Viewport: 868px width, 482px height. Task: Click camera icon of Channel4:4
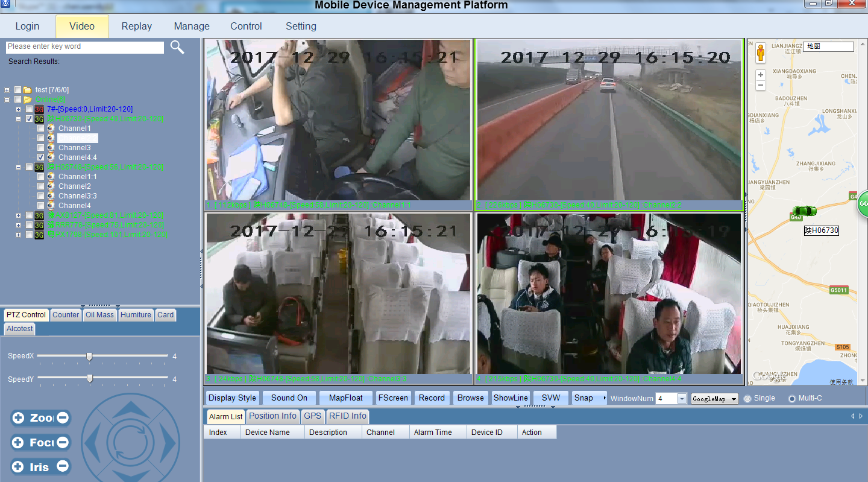pos(51,157)
